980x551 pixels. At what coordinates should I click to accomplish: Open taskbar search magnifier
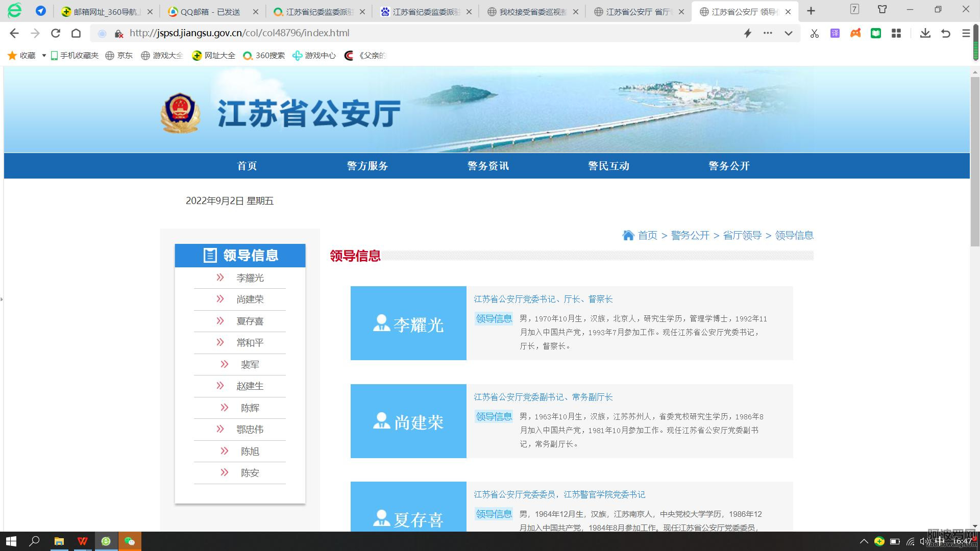click(34, 541)
